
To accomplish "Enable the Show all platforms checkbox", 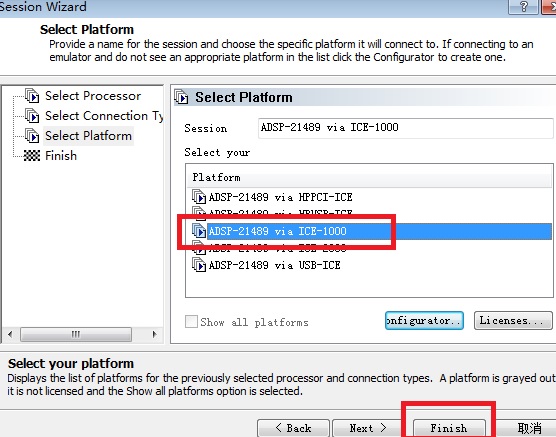I will [191, 322].
